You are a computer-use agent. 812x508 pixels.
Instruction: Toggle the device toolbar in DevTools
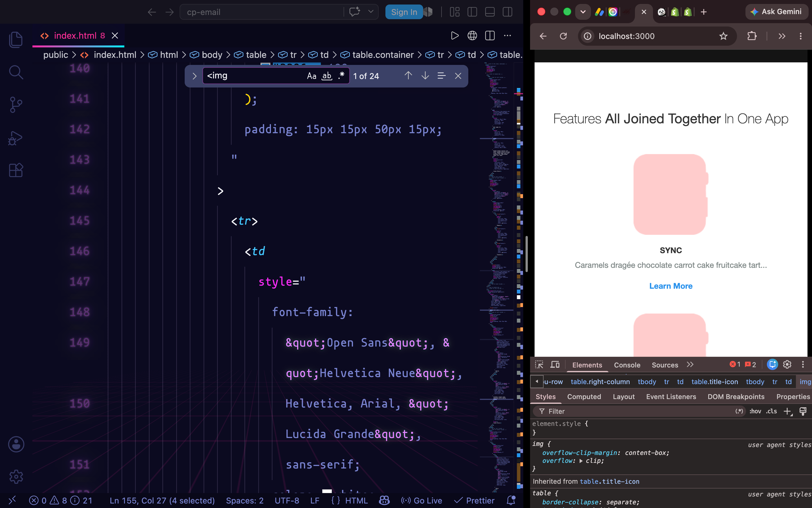click(x=555, y=365)
